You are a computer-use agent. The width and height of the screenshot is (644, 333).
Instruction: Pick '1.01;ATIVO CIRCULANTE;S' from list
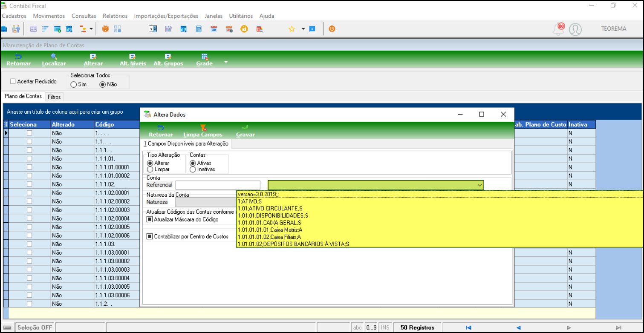440,208
